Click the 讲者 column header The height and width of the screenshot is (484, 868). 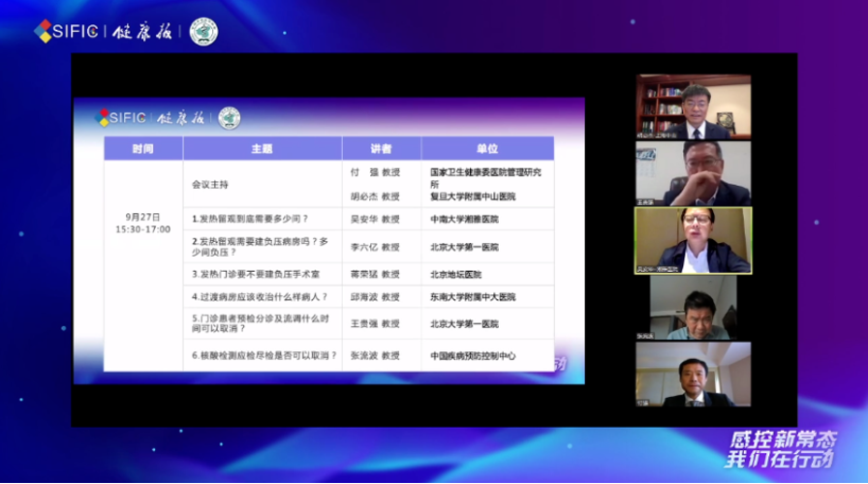[x=382, y=149]
